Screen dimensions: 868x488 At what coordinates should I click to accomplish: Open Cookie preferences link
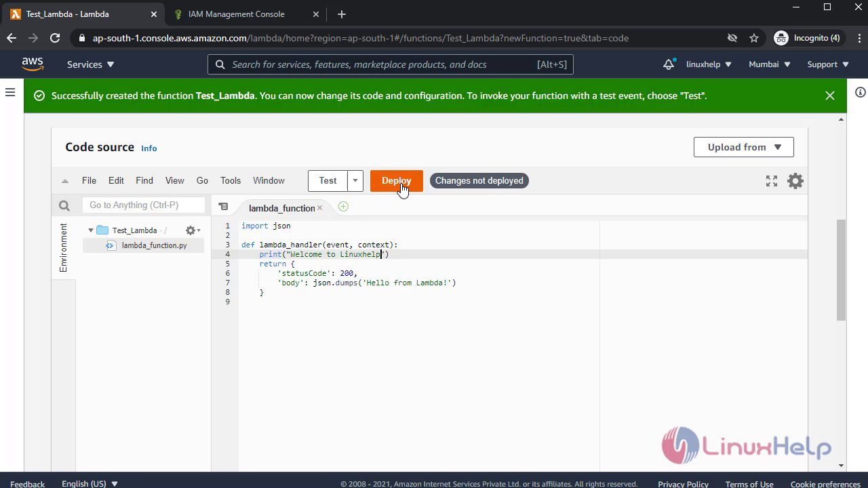(825, 483)
